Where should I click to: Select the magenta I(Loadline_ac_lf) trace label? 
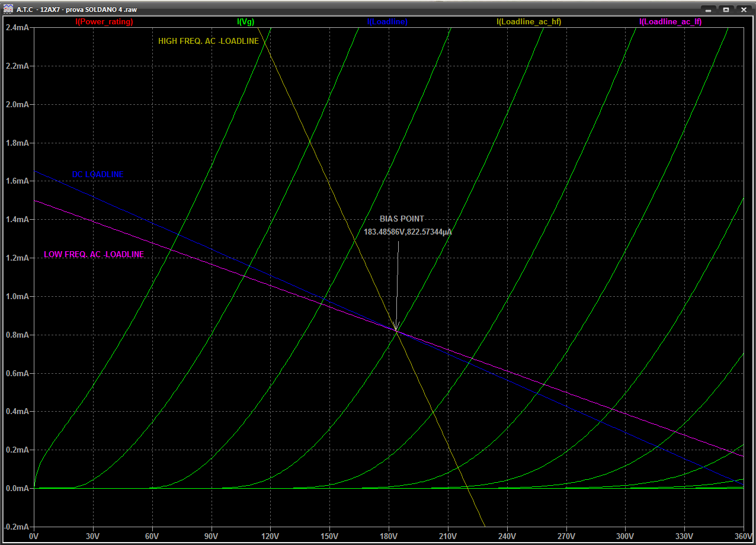670,22
